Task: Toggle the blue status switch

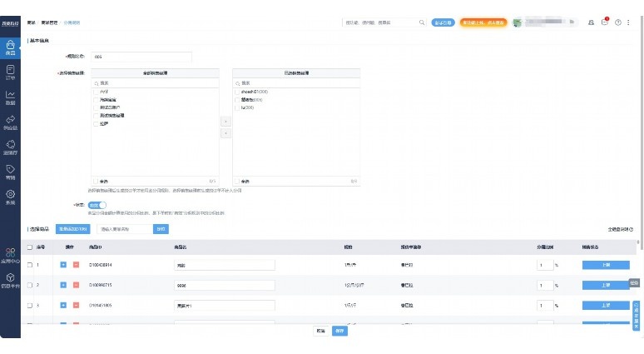Action: click(x=97, y=205)
